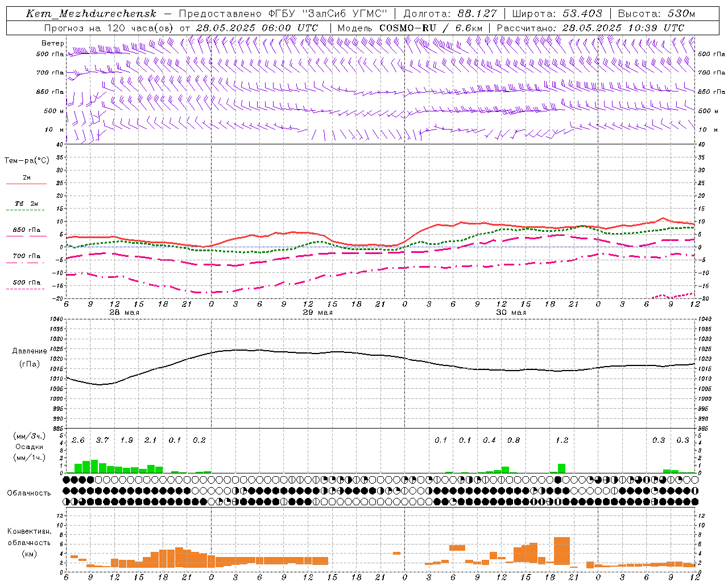Select the forecast start 28.05.2025 06:00 UTC
This screenshot has width=728, height=582.
[x=257, y=28]
